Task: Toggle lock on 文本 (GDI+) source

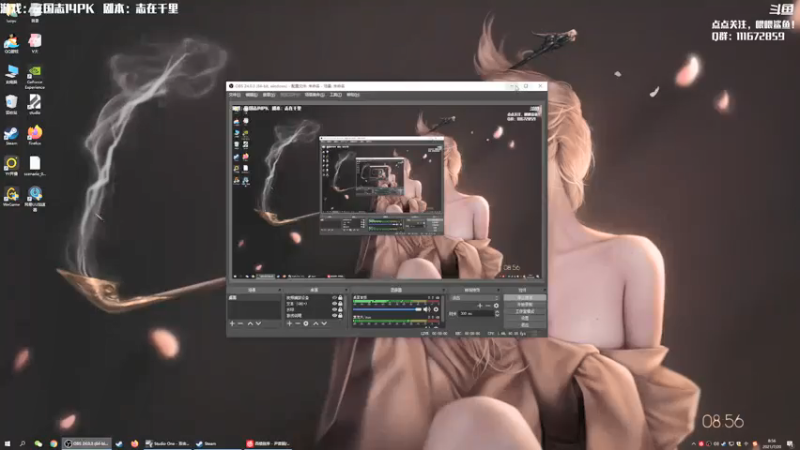Action: 340,304
